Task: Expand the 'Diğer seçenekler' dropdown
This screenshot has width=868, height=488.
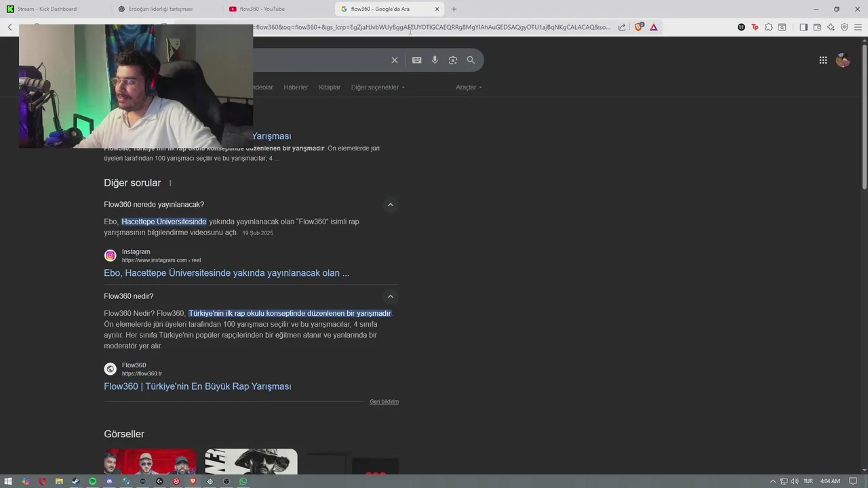Action: 378,87
